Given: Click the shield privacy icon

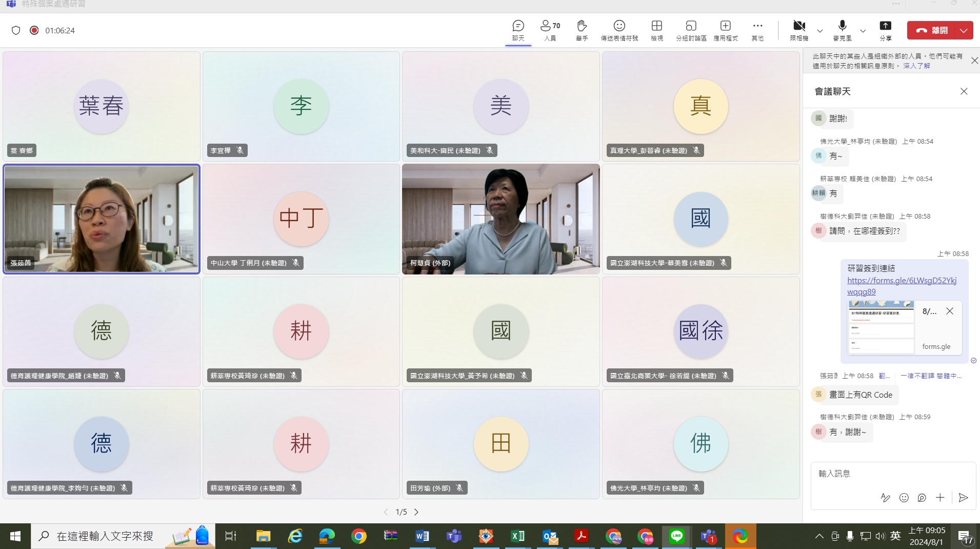Looking at the screenshot, I should pyautogui.click(x=16, y=30).
